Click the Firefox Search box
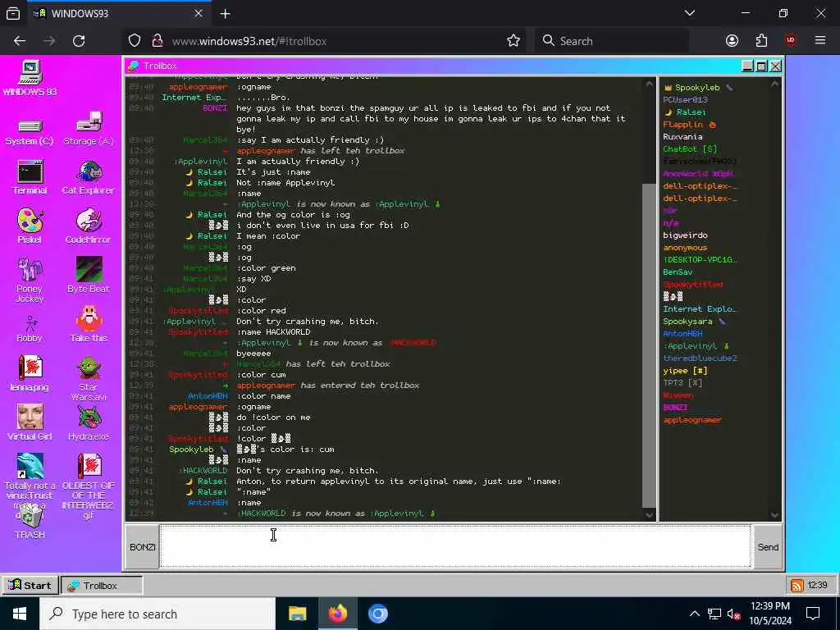The height and width of the screenshot is (630, 840). pos(612,41)
